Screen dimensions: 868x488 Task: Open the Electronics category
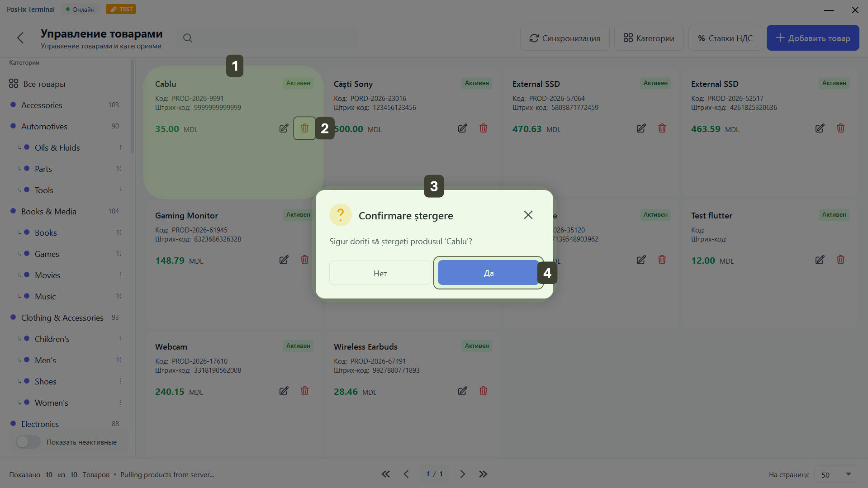click(40, 424)
